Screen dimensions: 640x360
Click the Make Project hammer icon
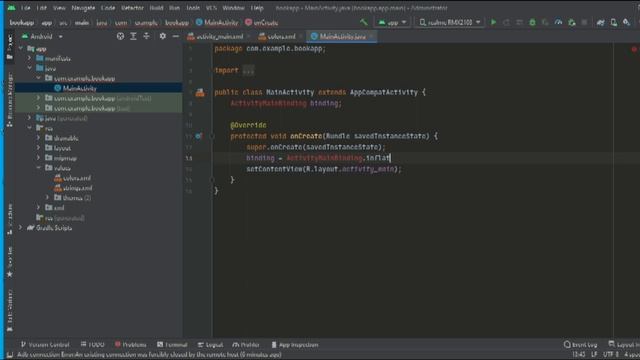(363, 22)
